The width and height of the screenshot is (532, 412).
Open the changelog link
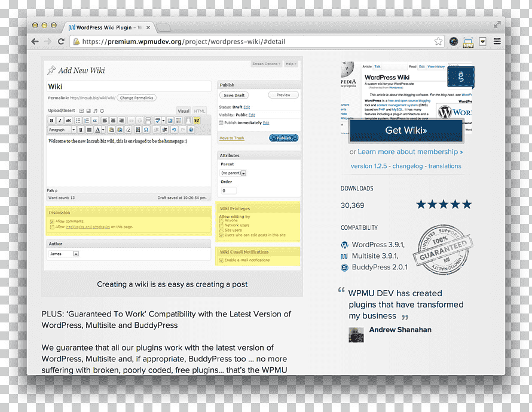pyautogui.click(x=408, y=166)
